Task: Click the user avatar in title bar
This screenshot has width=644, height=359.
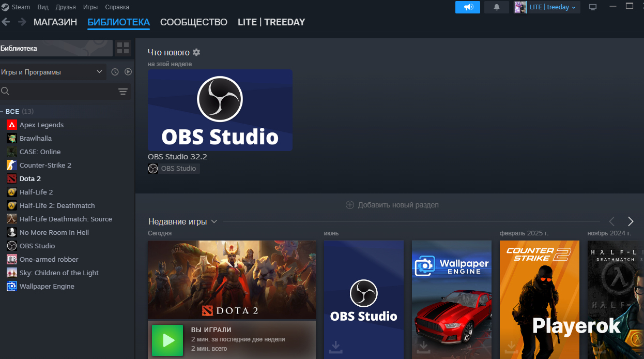Action: point(520,7)
